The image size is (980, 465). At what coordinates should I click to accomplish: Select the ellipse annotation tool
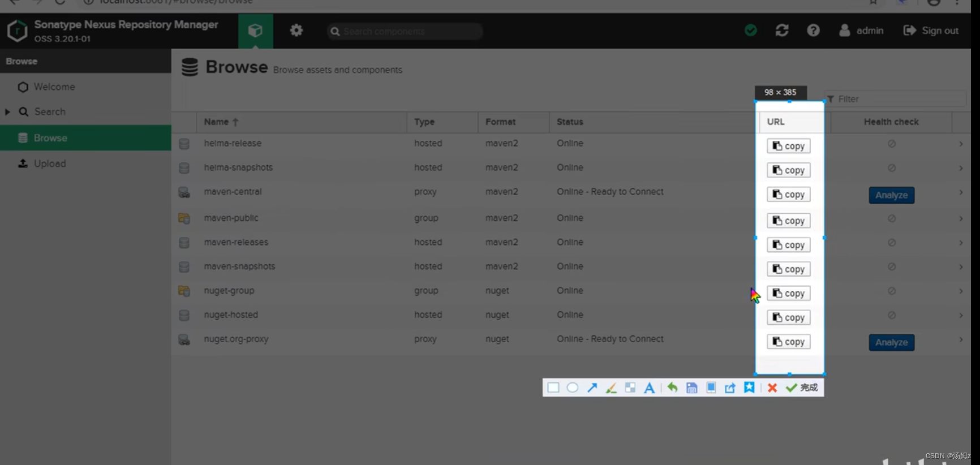point(573,387)
